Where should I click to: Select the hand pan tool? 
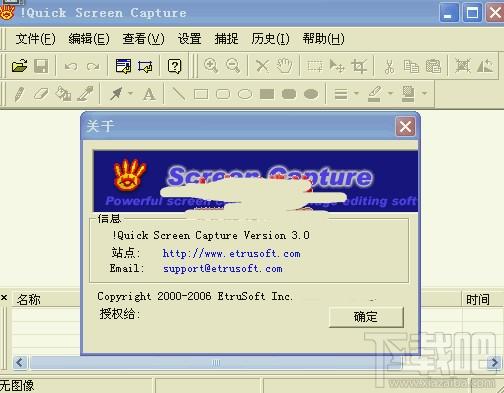(x=284, y=66)
